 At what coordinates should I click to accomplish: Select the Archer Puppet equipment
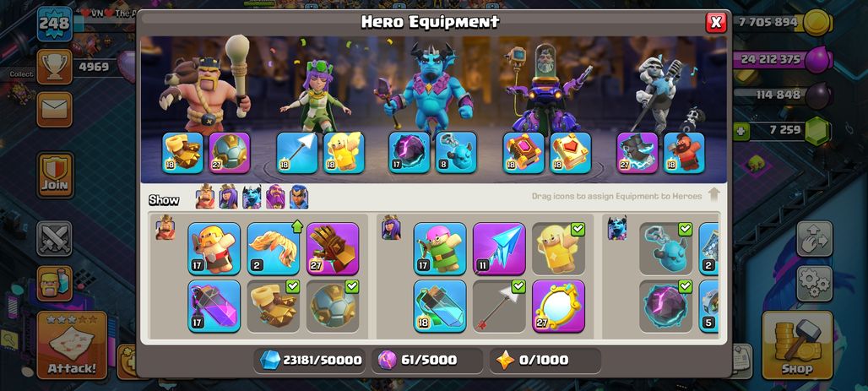[440, 248]
